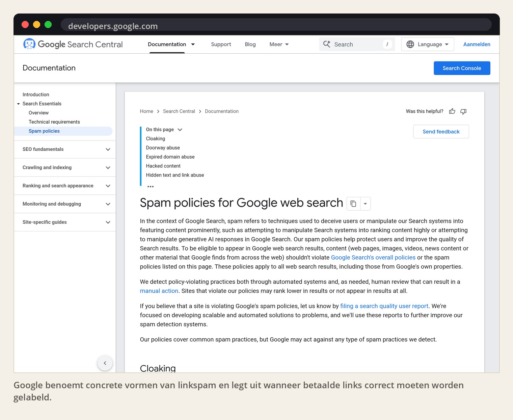Collapse the sidebar with the round arrow button

[x=105, y=363]
